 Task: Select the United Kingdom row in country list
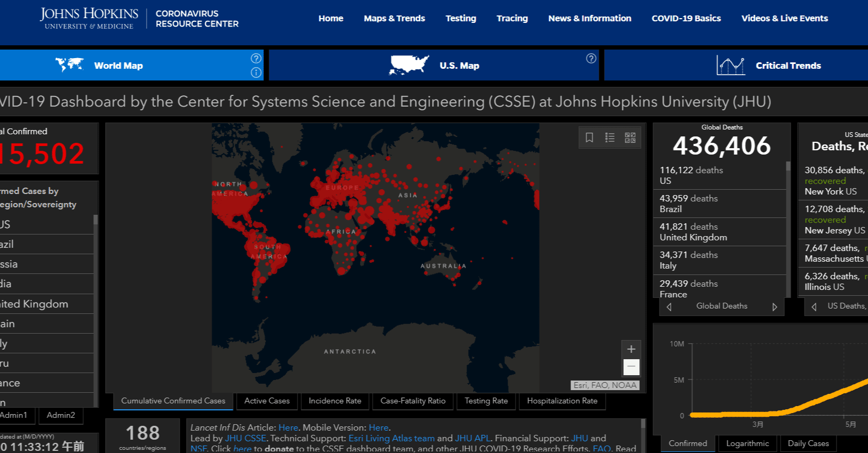pos(46,304)
